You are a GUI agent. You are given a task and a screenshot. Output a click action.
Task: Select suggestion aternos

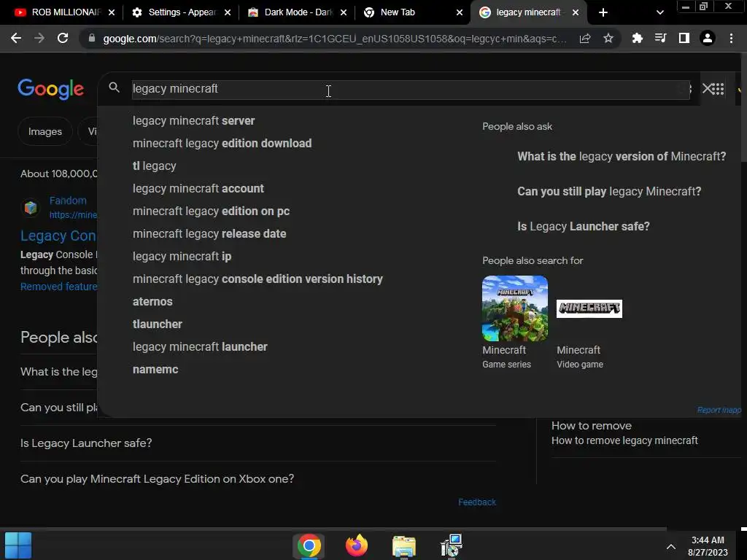click(x=152, y=302)
